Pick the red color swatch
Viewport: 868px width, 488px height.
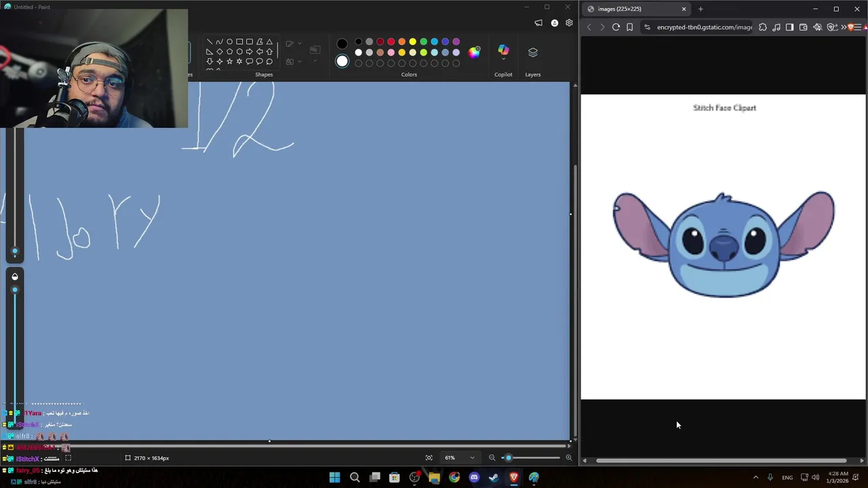(391, 42)
